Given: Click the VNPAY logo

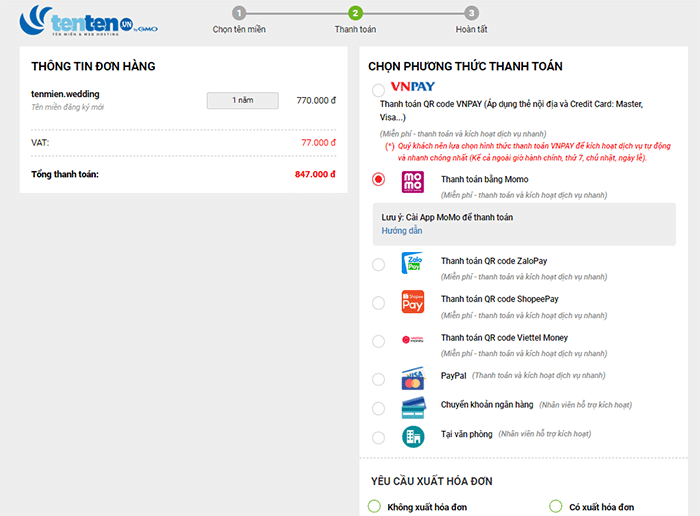Looking at the screenshot, I should point(412,86).
